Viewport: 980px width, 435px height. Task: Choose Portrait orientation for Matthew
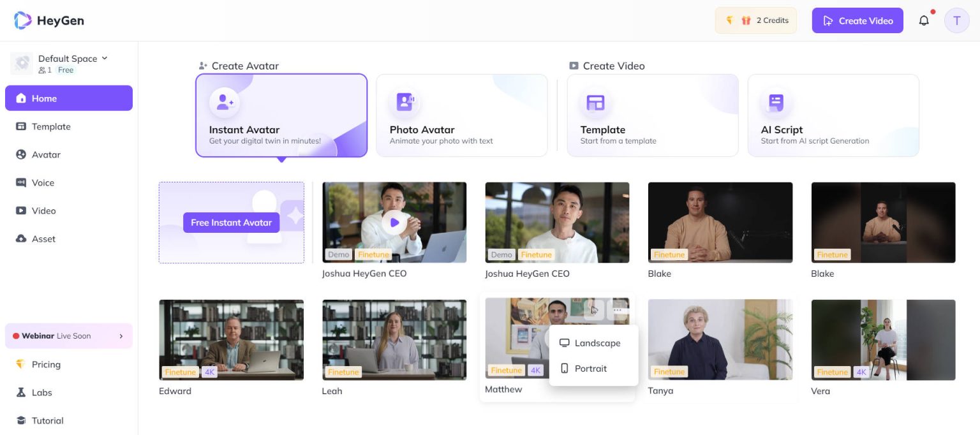pyautogui.click(x=591, y=368)
